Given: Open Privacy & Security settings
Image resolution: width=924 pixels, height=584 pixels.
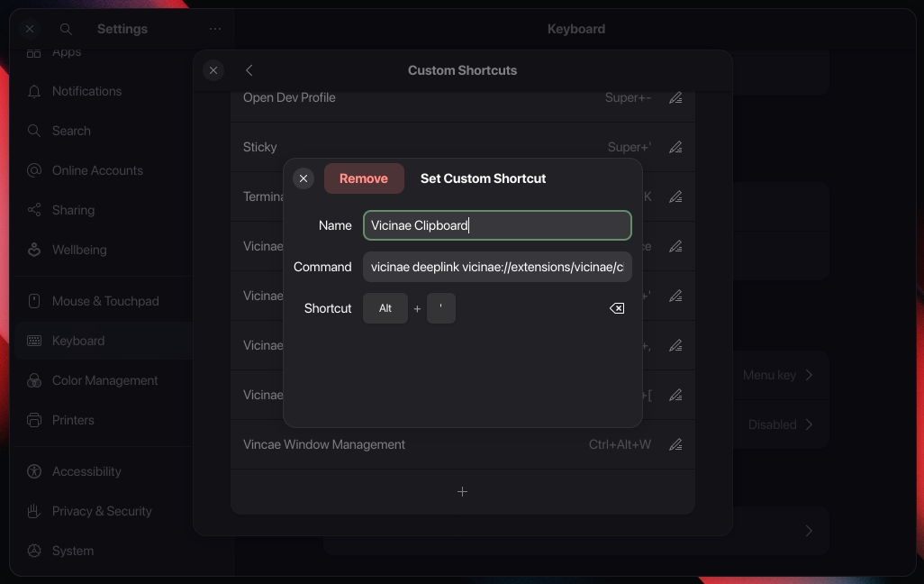Looking at the screenshot, I should [x=33, y=511].
